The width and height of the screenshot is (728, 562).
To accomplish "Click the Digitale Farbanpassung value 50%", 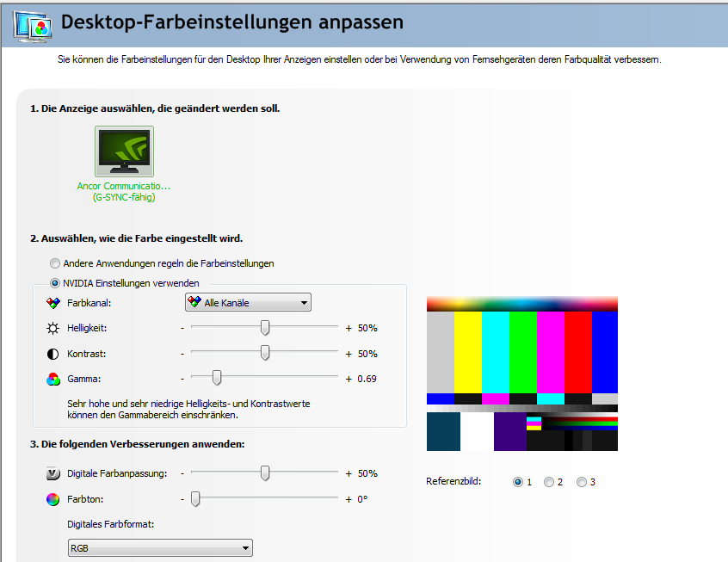I will click(367, 473).
